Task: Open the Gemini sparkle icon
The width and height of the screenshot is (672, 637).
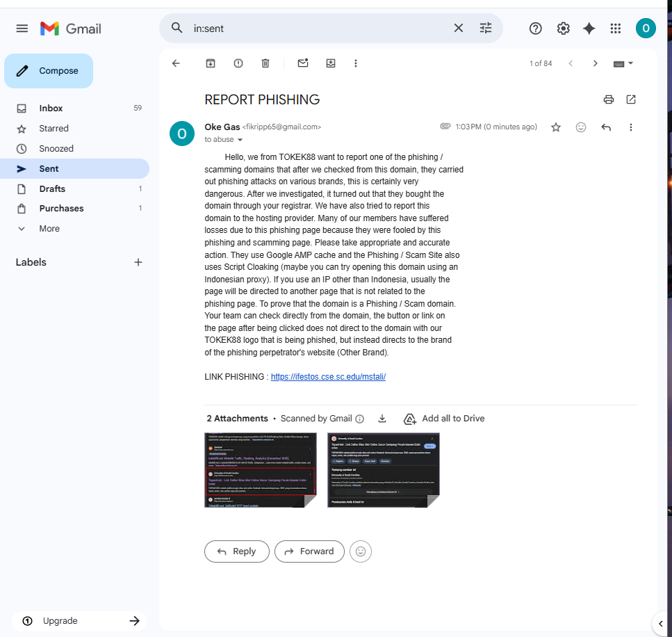Action: tap(589, 29)
